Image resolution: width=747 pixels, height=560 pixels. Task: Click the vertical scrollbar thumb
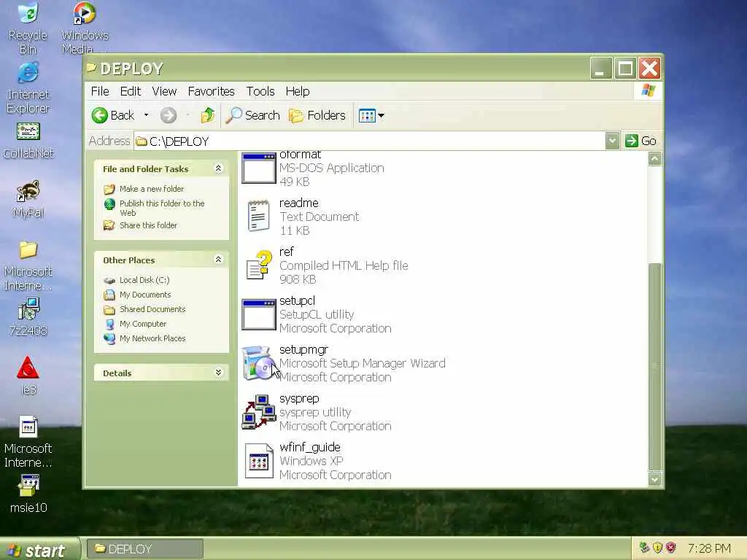[654, 366]
